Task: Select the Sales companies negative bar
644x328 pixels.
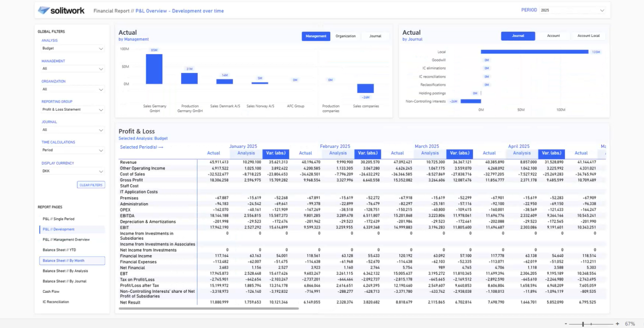Action: [x=365, y=88]
